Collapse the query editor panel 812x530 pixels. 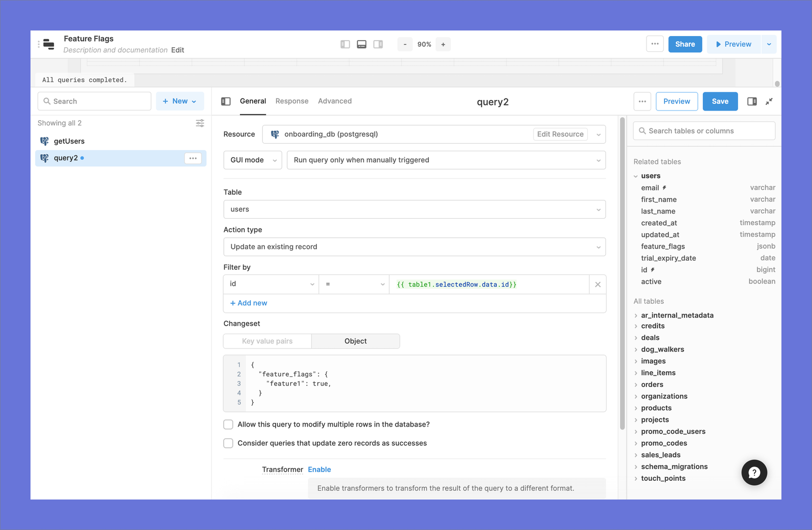pyautogui.click(x=769, y=101)
